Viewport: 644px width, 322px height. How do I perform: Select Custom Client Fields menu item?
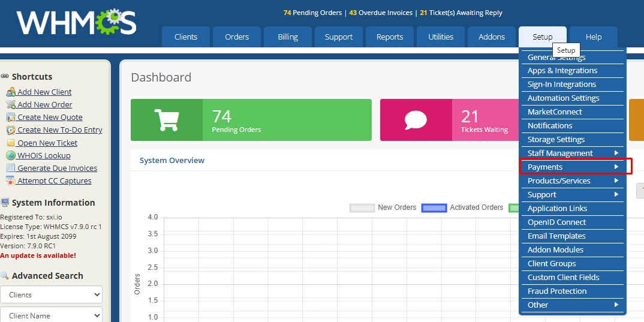tap(573, 277)
